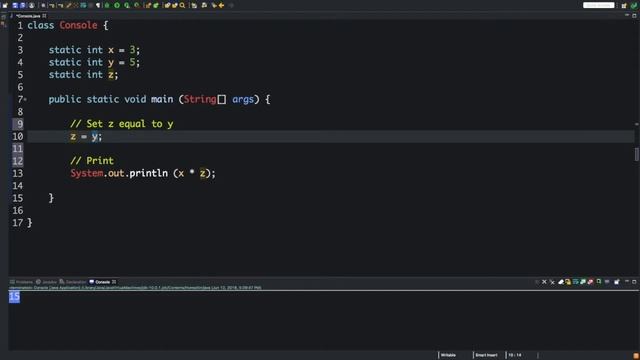
Task: Click highlighted y on line 10
Action: click(x=94, y=137)
